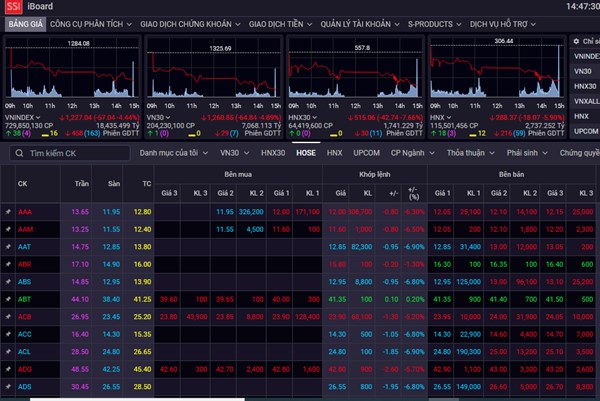Image resolution: width=600 pixels, height=401 pixels.
Task: Open VNINDEX chart index dropdown
Action: click(x=40, y=117)
